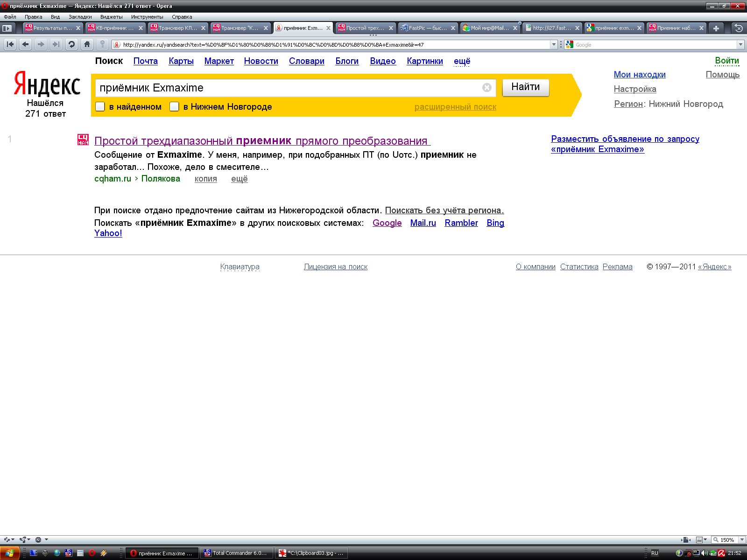This screenshot has height=560, width=747.
Task: Open the Windows Start button
Action: click(x=10, y=553)
